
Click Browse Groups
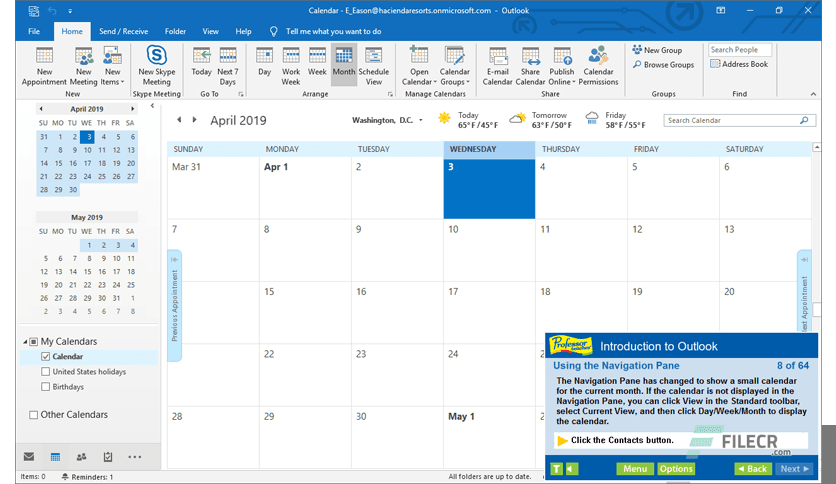point(663,64)
